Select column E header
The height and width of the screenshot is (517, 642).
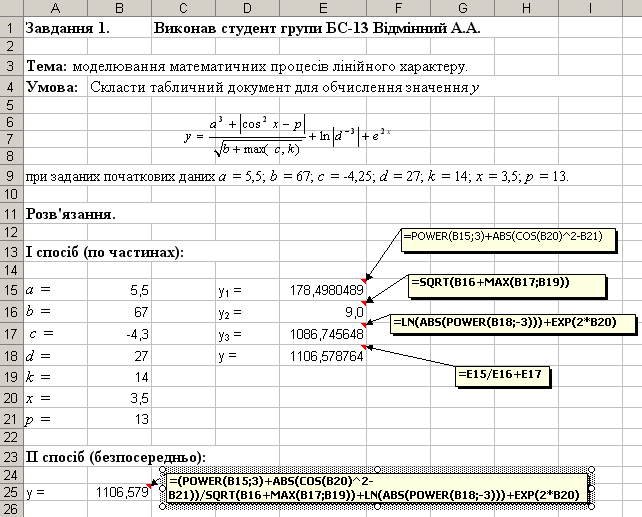coord(323,8)
